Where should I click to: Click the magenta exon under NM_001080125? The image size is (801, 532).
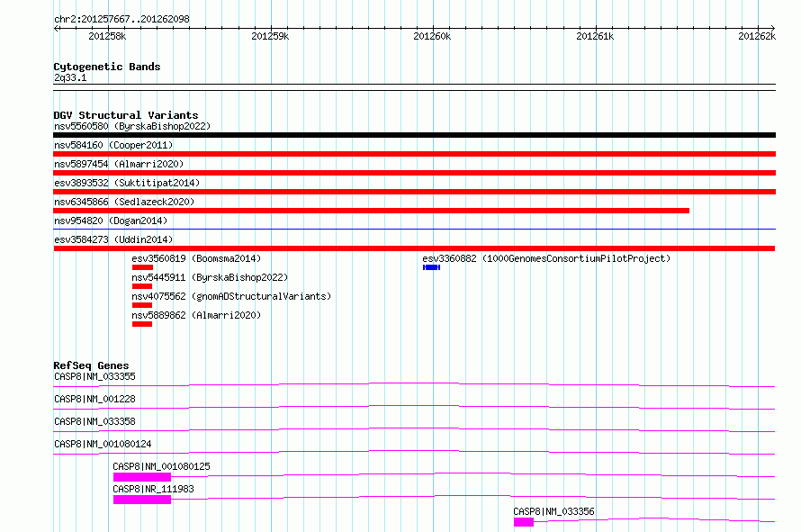click(142, 477)
